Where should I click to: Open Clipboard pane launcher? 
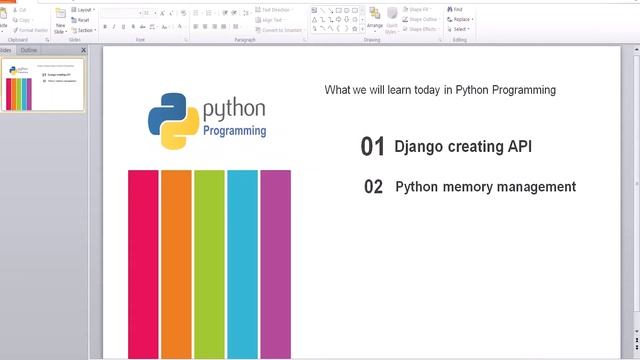[47, 40]
